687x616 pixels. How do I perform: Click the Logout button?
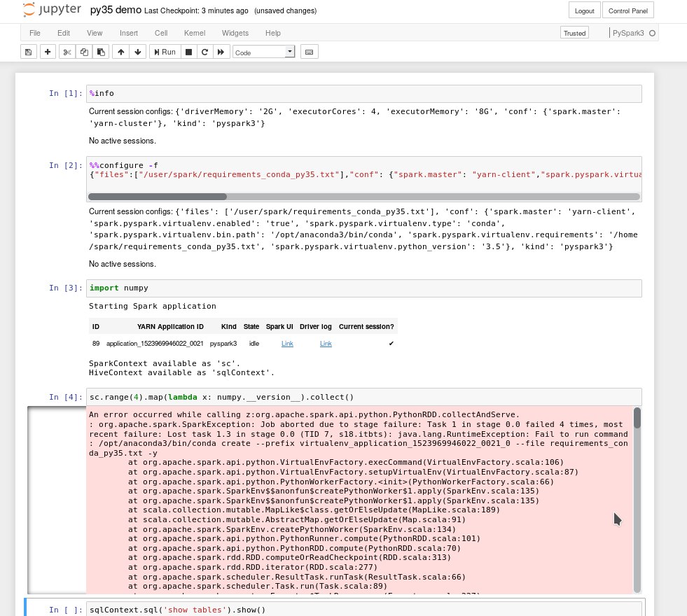tap(585, 10)
